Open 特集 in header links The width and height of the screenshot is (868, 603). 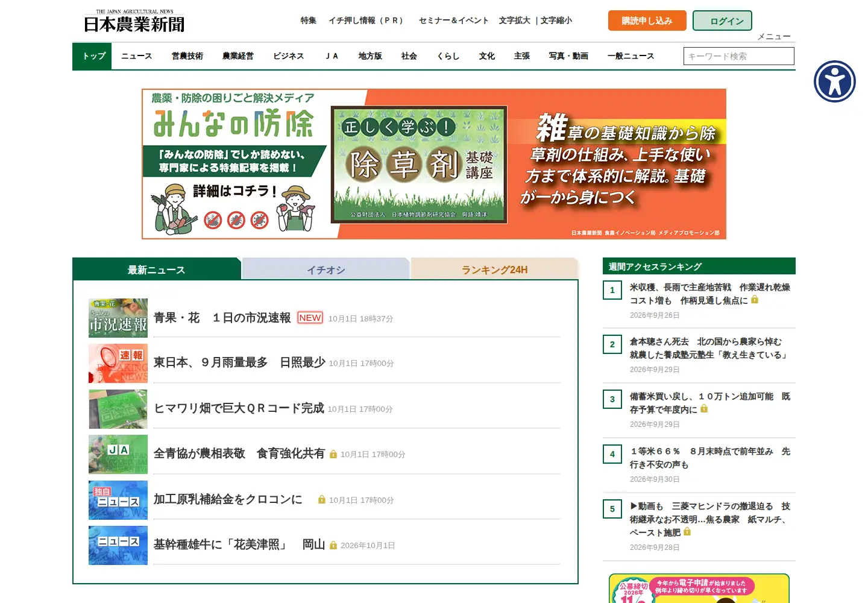[309, 21]
